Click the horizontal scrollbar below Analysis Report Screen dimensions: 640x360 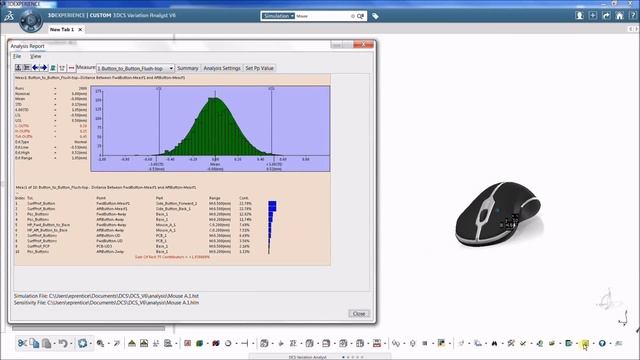89,328
